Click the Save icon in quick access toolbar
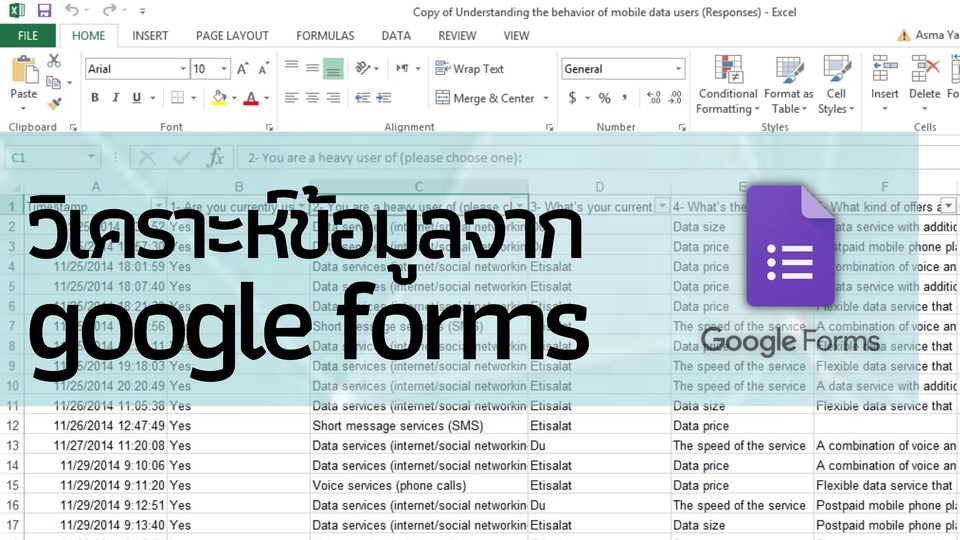The height and width of the screenshot is (540, 960). coord(44,11)
